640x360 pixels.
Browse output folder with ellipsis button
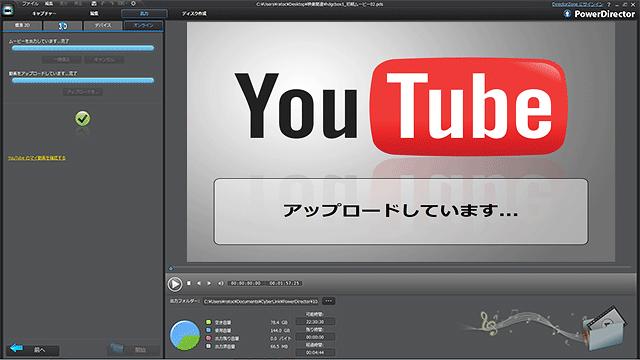[329, 301]
